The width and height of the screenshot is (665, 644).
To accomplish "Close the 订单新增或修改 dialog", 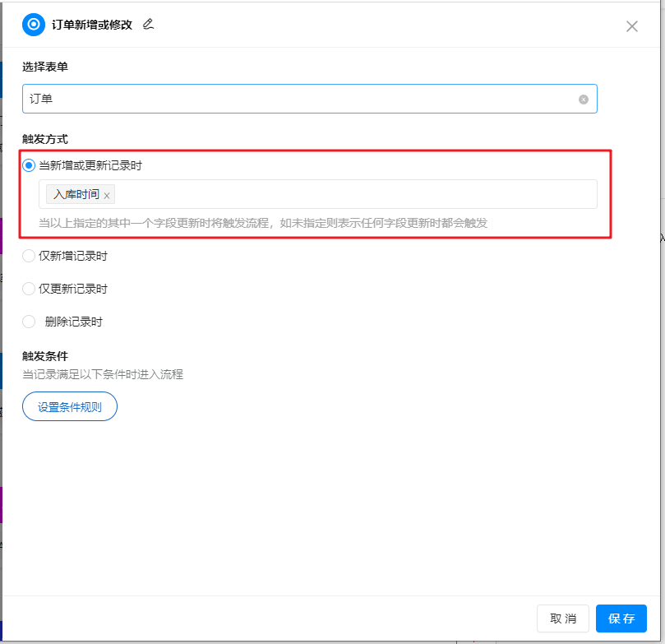I will point(631,26).
